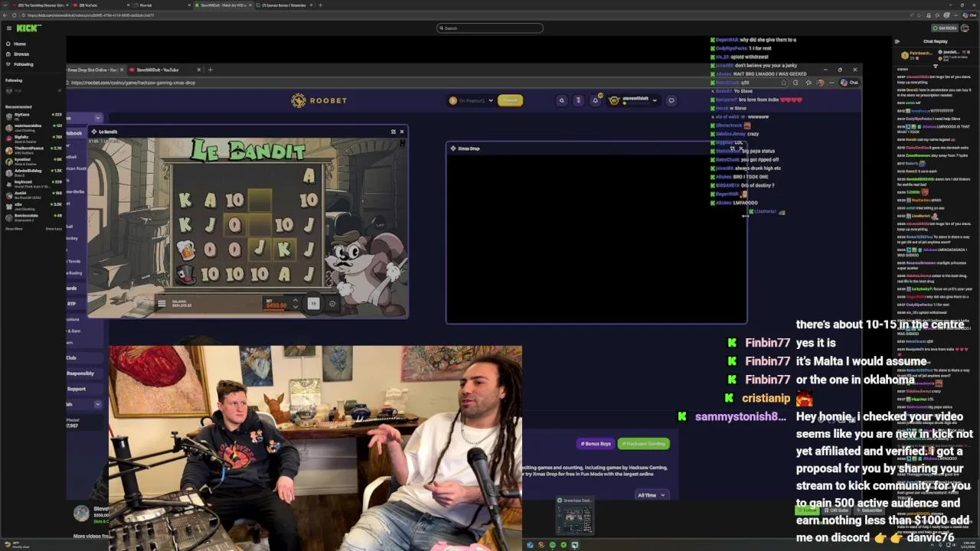Click streamer avatar below the video
980x551 pixels.
pos(81,514)
